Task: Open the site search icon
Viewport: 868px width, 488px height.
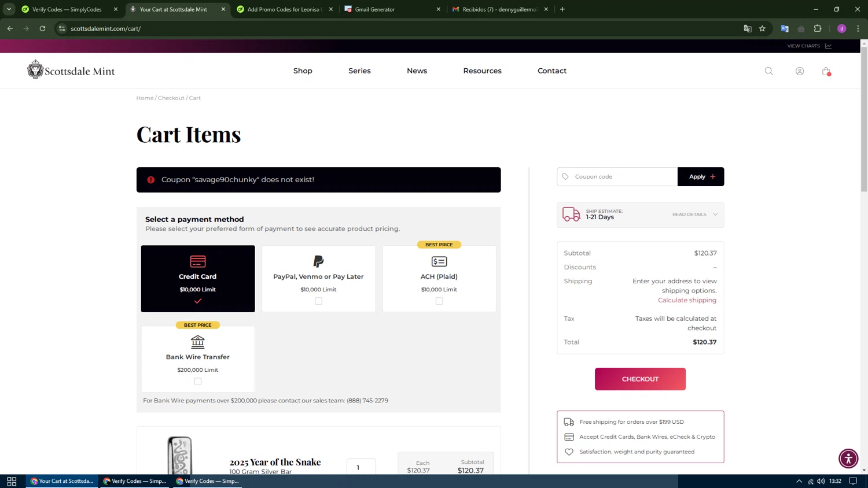Action: coord(768,71)
